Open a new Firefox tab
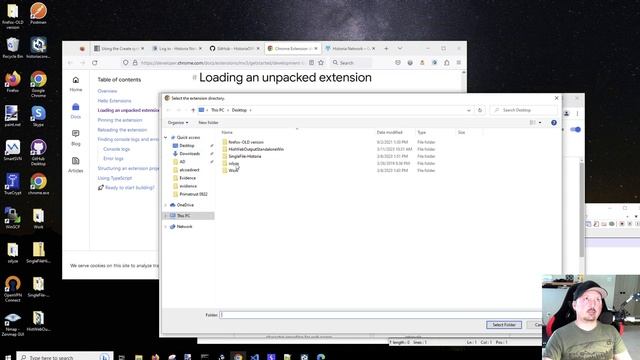640x360 pixels. pos(386,49)
